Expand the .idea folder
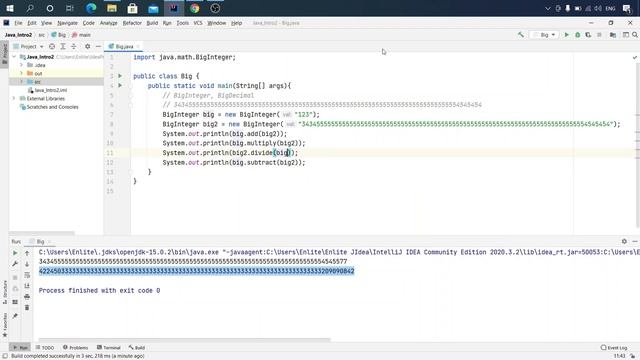Image resolution: width=640 pixels, height=360 pixels. pos(21,65)
